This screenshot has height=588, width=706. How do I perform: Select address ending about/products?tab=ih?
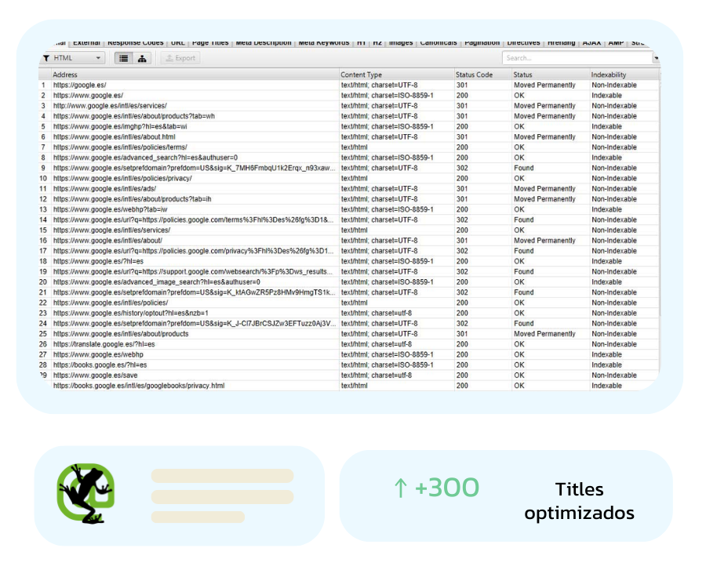pyautogui.click(x=132, y=199)
